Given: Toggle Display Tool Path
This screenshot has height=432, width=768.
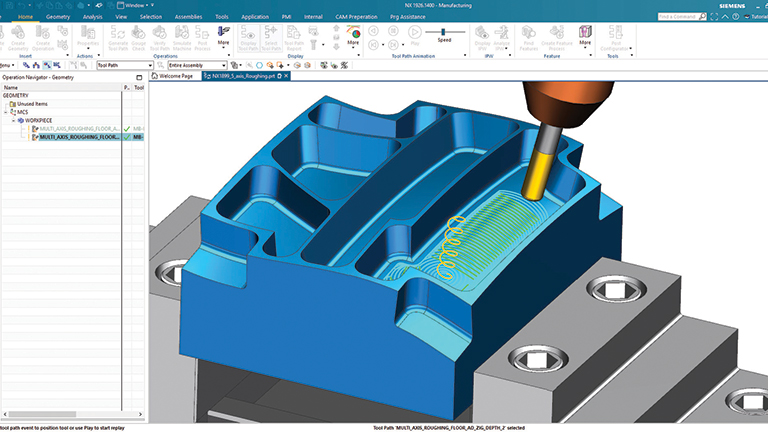Looking at the screenshot, I should [248, 38].
